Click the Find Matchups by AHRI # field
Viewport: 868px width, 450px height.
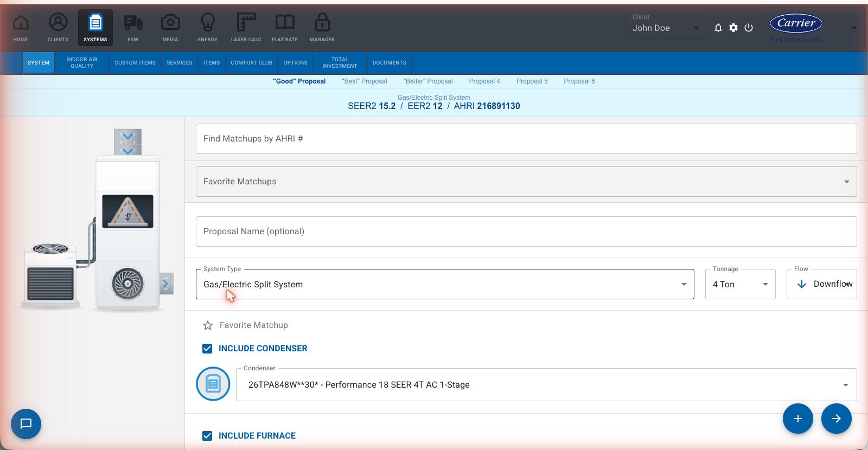click(x=526, y=139)
